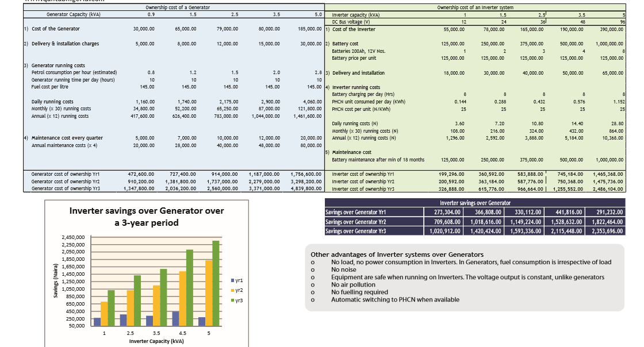Click the 'Inverter Capacity (kVA)' chart axis title
Viewport: 644px width, 347px height.
click(156, 341)
